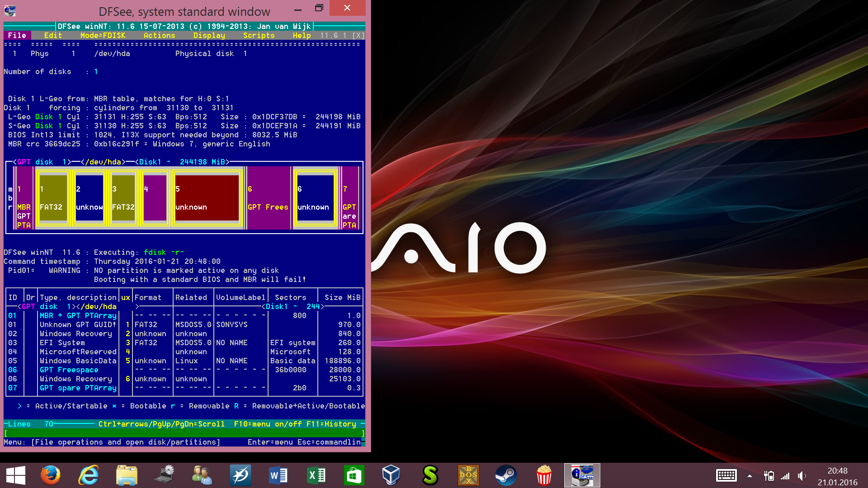Open the green S application taskbar icon
Viewport: 868px width, 488px height.
click(430, 475)
